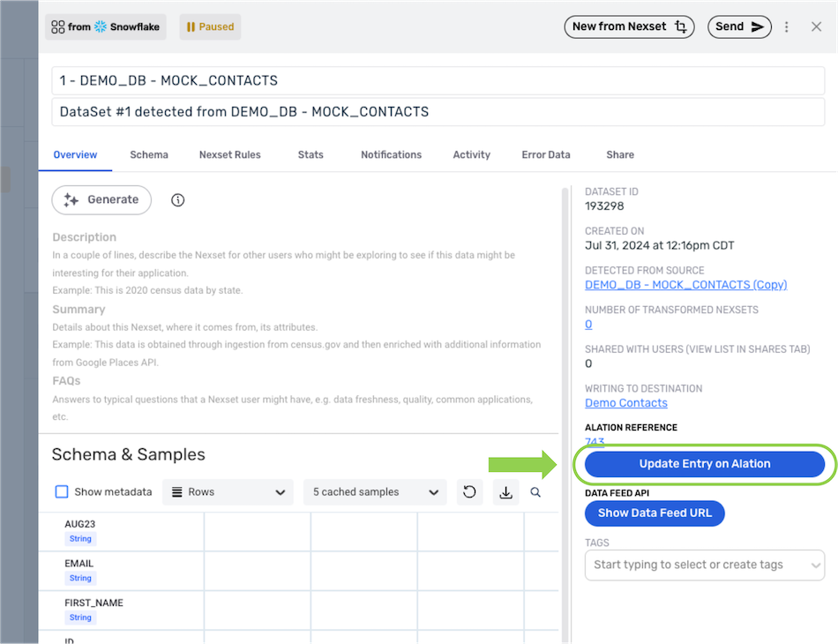Edit the Nexset name field
This screenshot has width=838, height=644.
(438, 80)
